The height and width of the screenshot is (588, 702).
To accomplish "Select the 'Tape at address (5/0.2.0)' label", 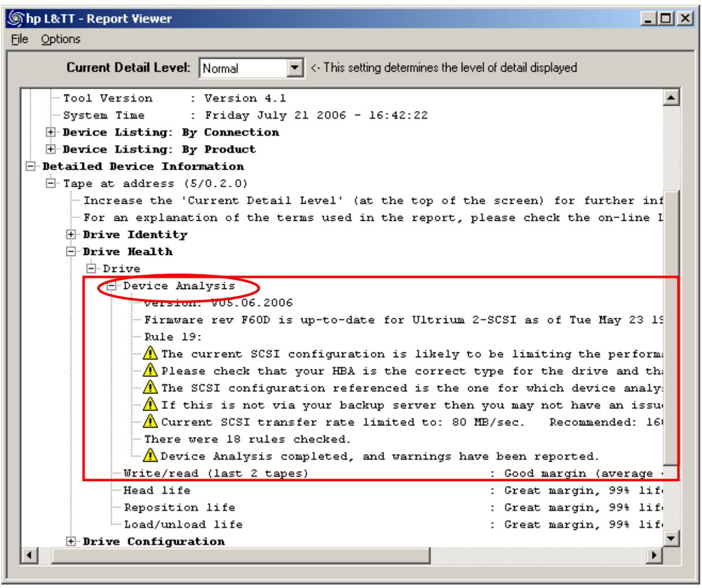I will click(x=155, y=184).
